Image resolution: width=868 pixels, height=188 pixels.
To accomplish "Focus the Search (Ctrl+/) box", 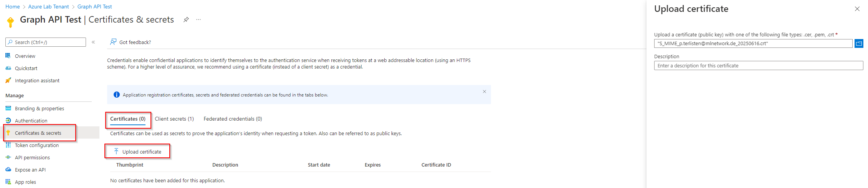I will tap(46, 42).
